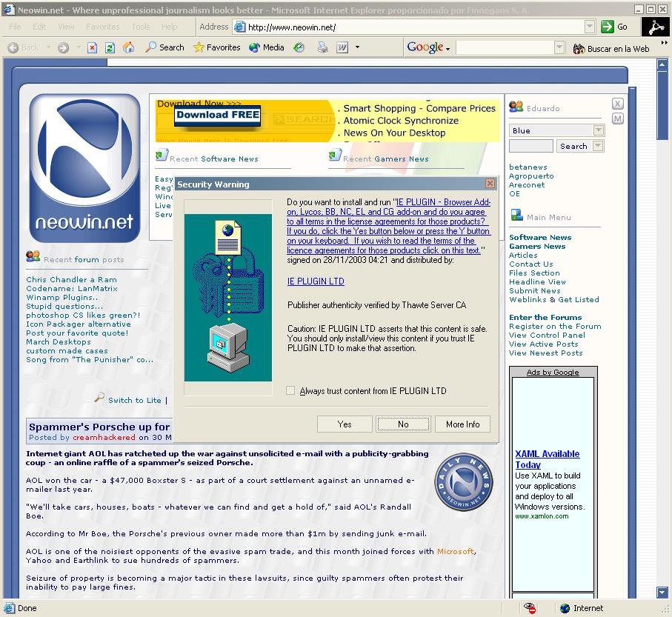The height and width of the screenshot is (617, 672).
Task: Open the Back button history arrow
Action: point(48,47)
